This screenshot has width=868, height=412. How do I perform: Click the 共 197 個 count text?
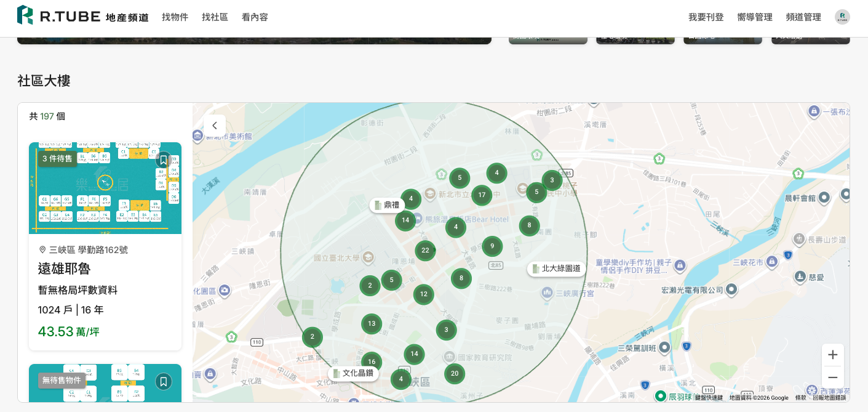47,116
